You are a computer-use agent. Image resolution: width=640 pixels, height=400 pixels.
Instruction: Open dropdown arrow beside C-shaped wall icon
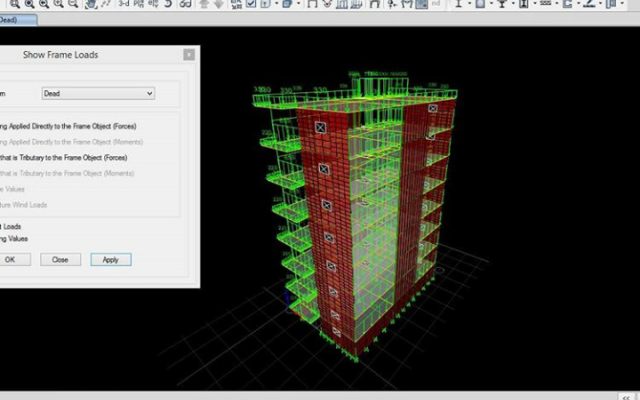(x=578, y=3)
